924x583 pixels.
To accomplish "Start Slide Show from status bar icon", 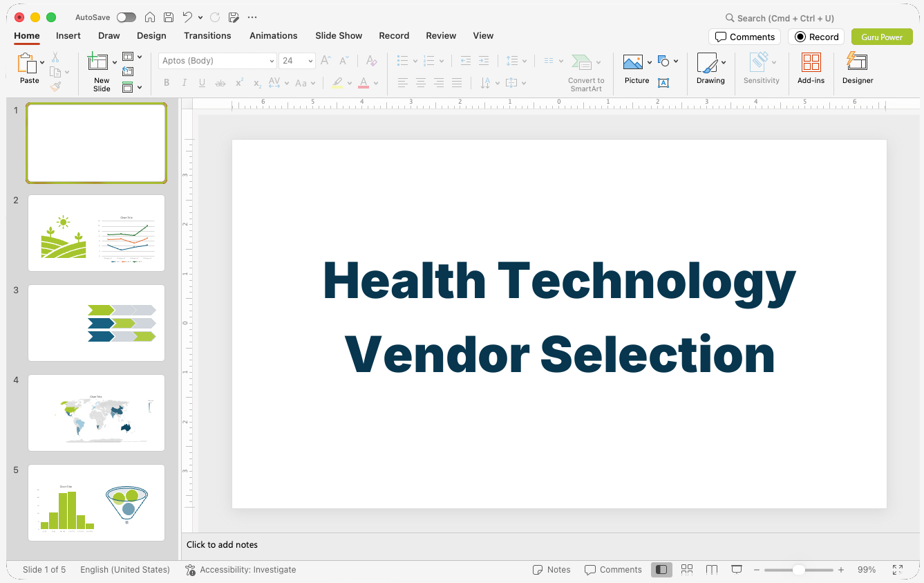I will pos(737,569).
